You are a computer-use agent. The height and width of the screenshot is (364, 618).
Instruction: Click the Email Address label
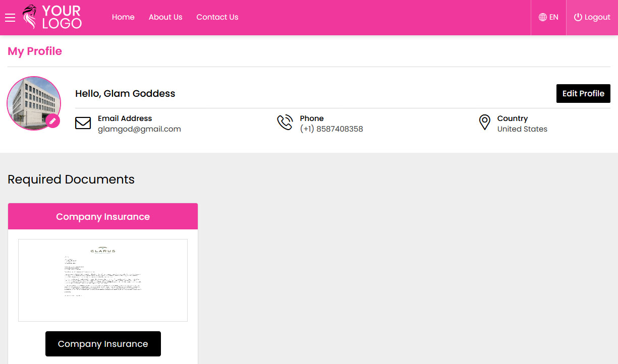(125, 118)
